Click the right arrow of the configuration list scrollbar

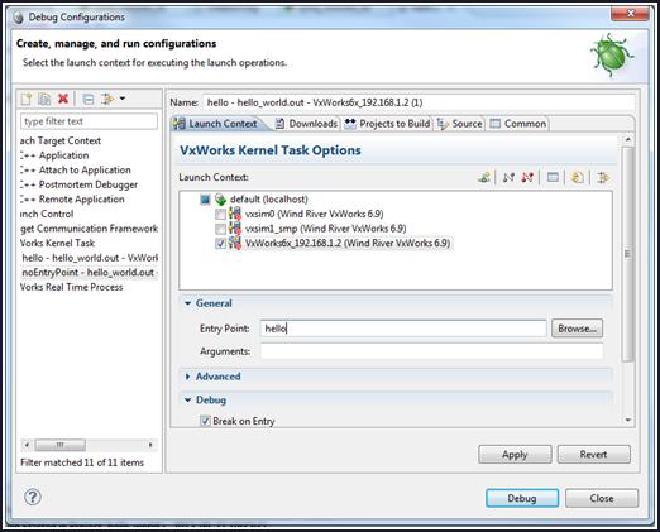(x=151, y=444)
